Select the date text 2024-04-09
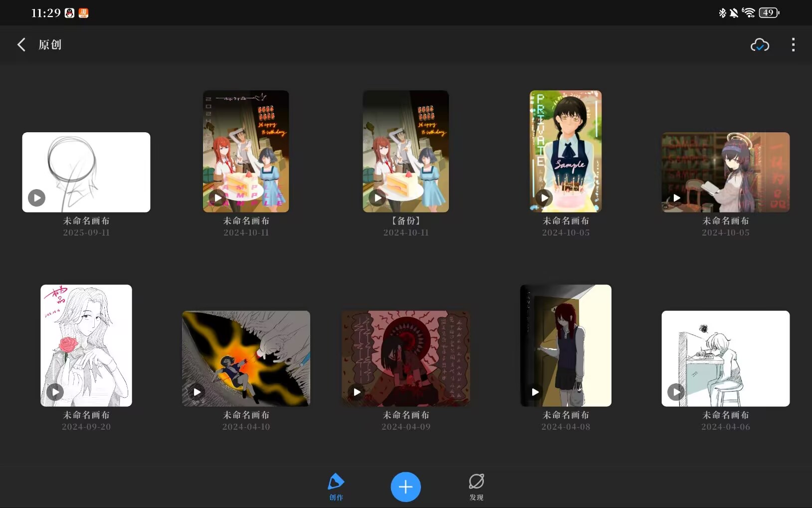 (x=406, y=427)
